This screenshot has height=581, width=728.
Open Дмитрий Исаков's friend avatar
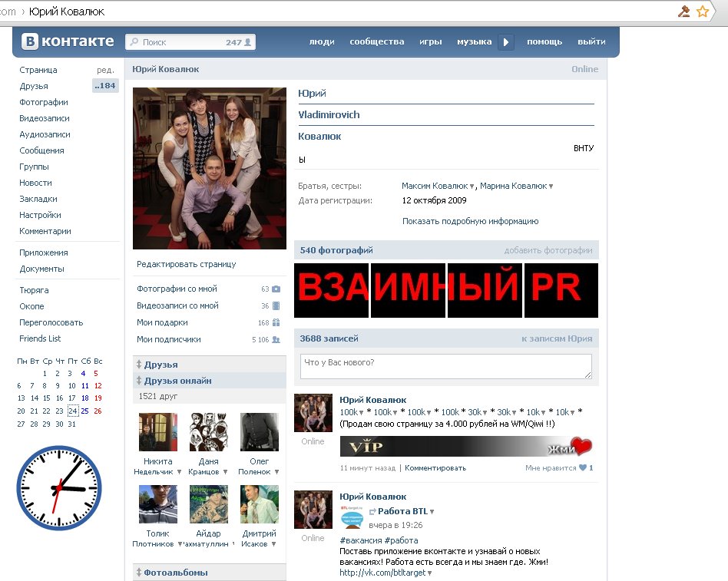click(x=259, y=504)
